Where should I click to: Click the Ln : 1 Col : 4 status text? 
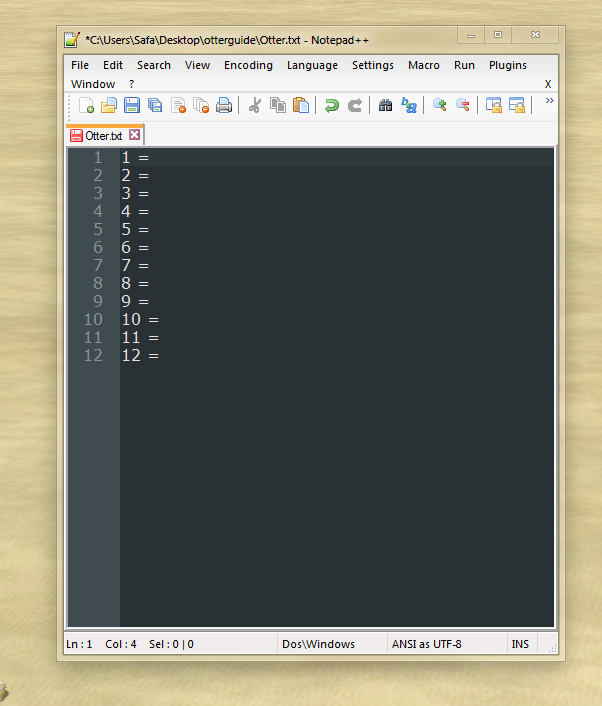point(101,644)
